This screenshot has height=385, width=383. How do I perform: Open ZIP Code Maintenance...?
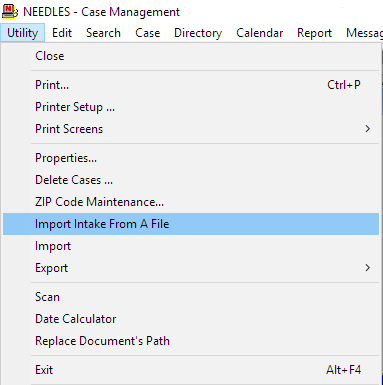coord(191,202)
